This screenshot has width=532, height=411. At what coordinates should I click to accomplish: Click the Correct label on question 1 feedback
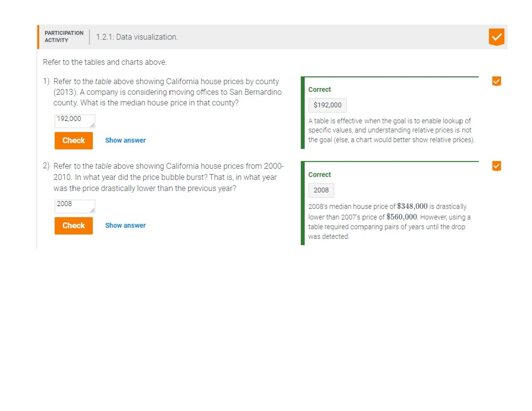(319, 90)
